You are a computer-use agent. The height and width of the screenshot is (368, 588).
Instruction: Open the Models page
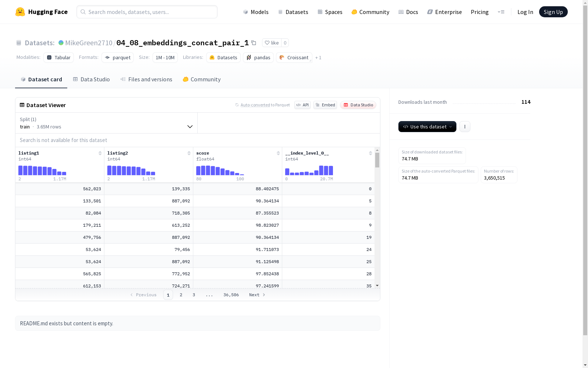[x=256, y=12]
